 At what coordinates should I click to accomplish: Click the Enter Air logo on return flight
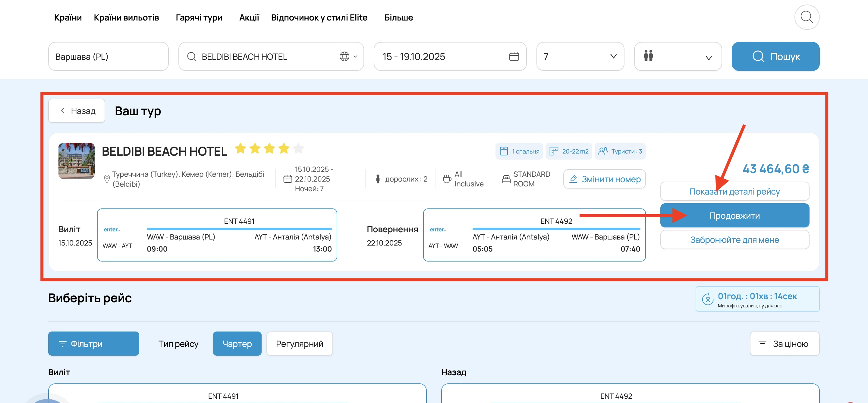tap(438, 230)
